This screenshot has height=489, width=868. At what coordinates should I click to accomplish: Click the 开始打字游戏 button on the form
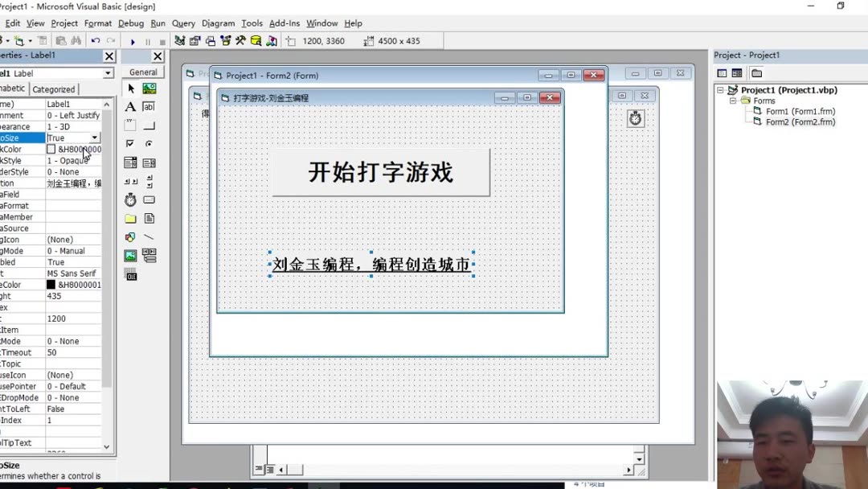[380, 171]
